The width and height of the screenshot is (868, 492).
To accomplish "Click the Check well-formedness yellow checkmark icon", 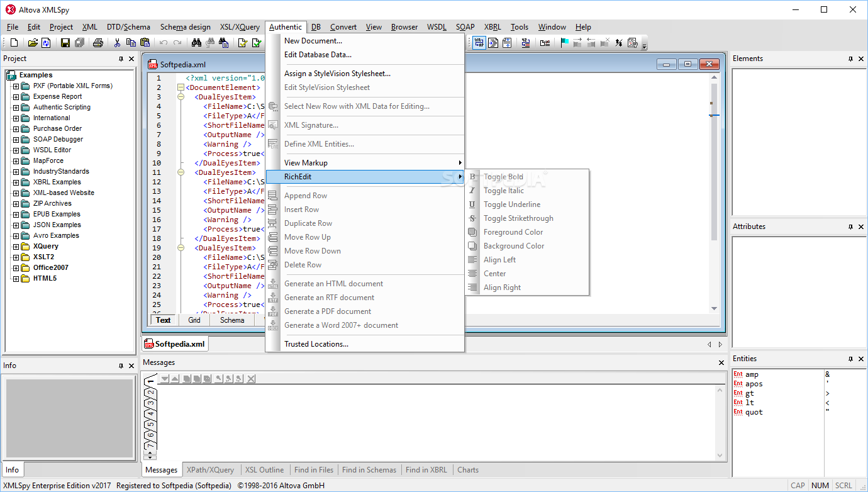I will (x=242, y=43).
